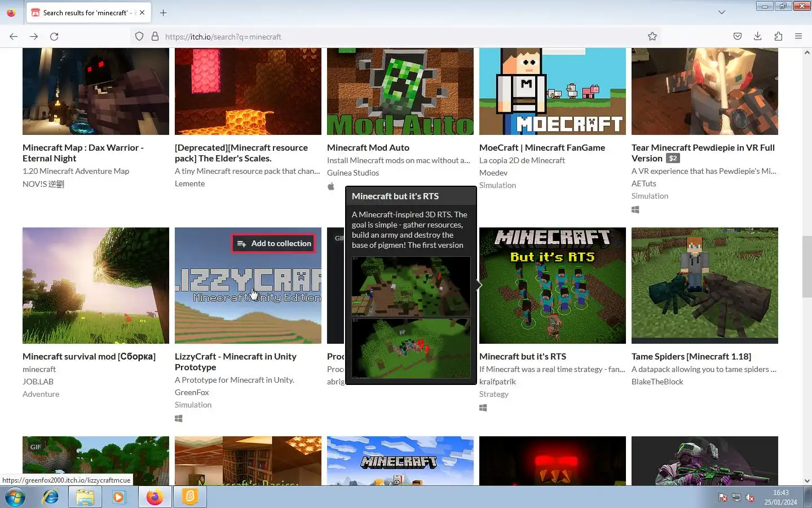Visit author Guinea Studios' page

coord(353,173)
